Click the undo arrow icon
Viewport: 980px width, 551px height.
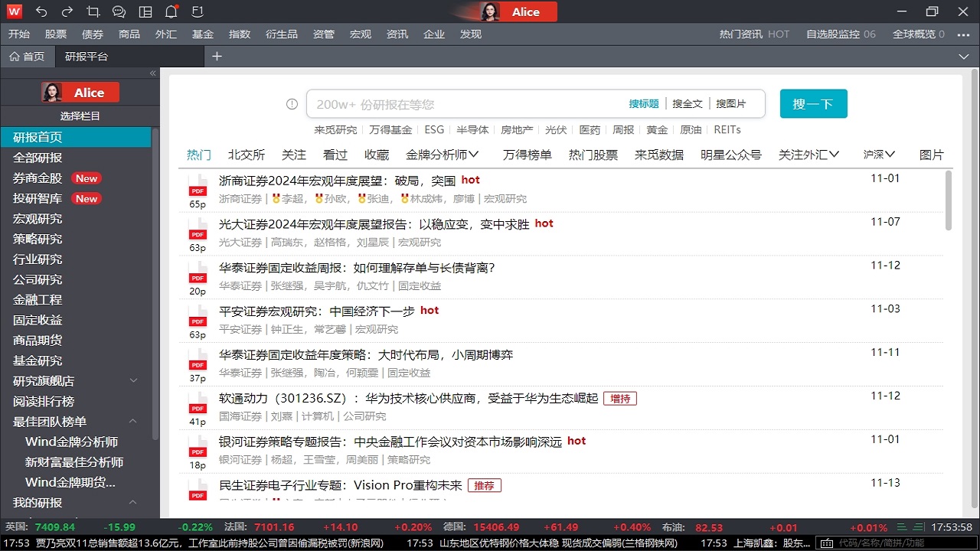(x=42, y=11)
